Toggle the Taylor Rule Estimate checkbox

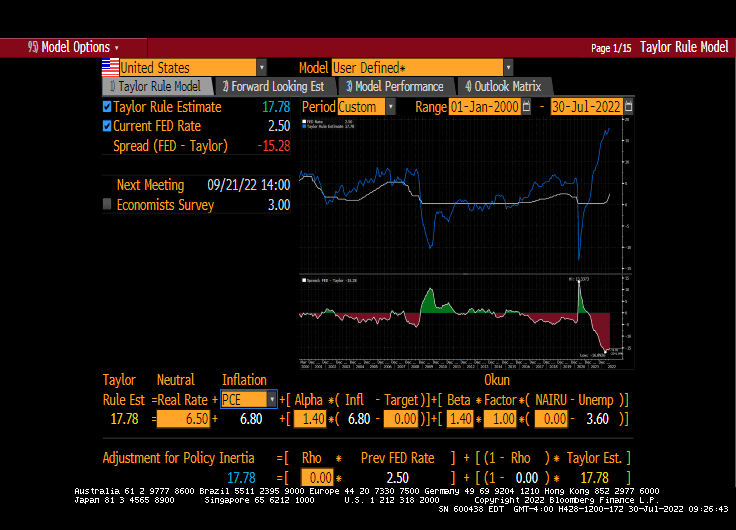coord(108,107)
